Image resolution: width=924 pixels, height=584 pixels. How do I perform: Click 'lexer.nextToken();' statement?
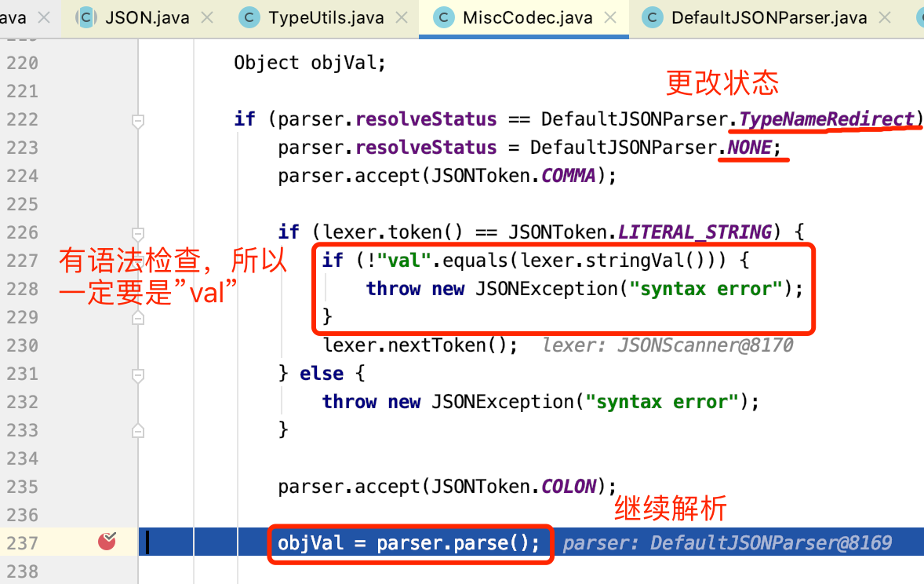point(420,345)
